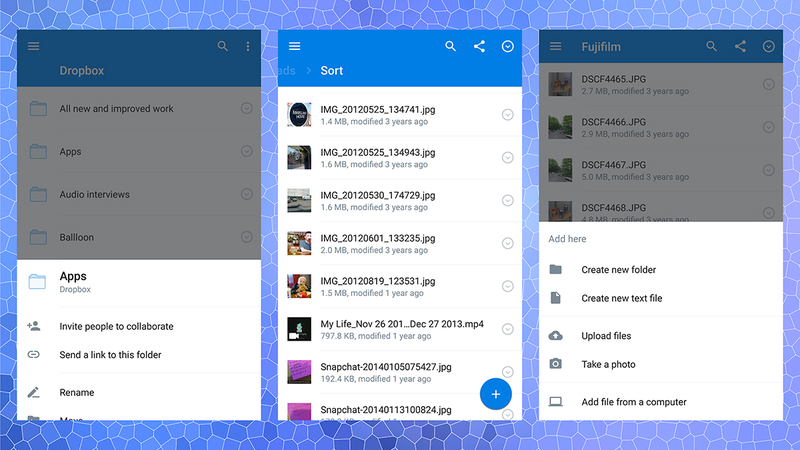The image size is (800, 450).
Task: Tap share icon in Fujifilm panel
Action: click(x=740, y=46)
